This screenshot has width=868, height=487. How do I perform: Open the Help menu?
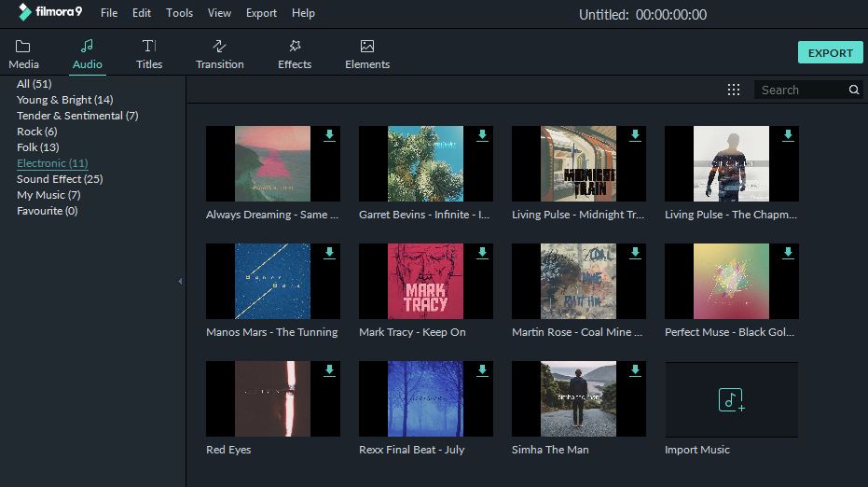pos(303,13)
